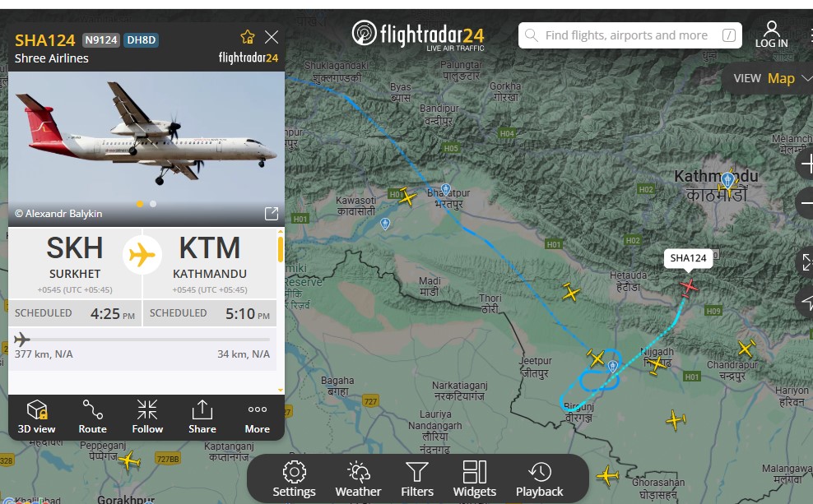Click the LOG IN button
This screenshot has height=504, width=813.
(772, 35)
